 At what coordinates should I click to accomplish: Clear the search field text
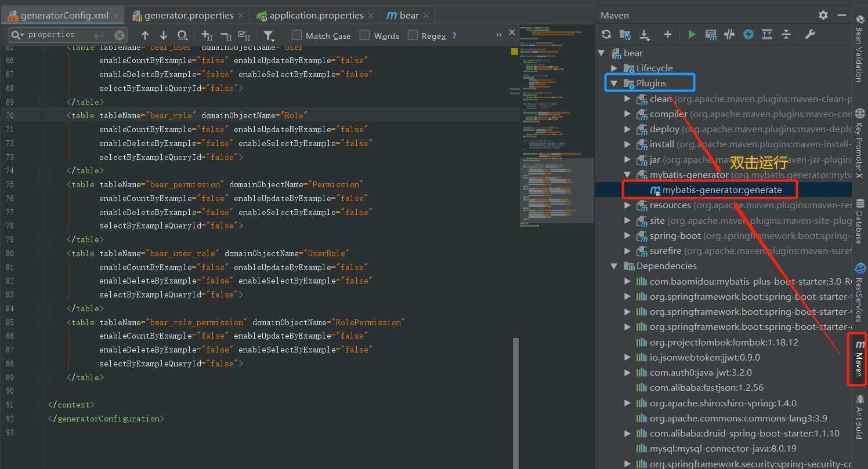[119, 35]
